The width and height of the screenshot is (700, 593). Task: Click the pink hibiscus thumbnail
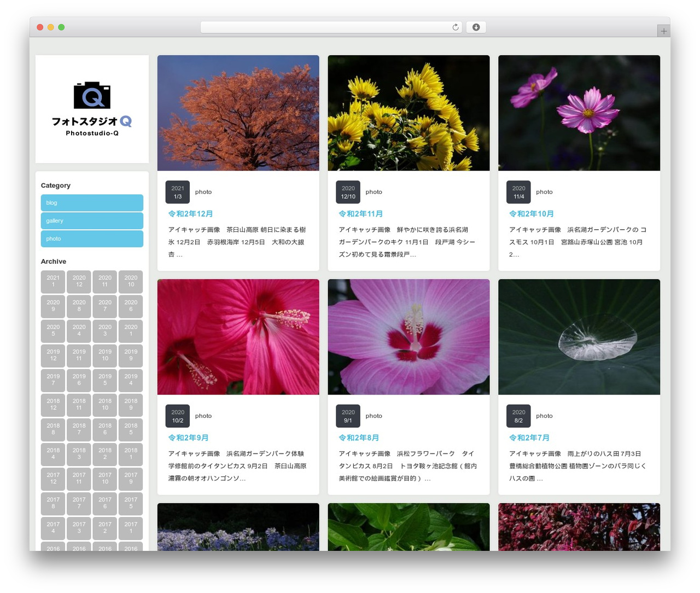tap(409, 337)
